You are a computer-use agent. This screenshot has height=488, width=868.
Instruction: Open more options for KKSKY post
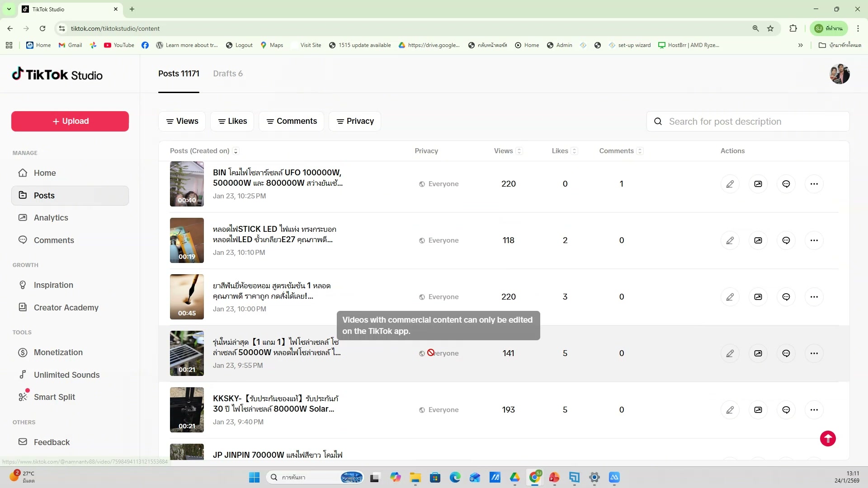pyautogui.click(x=814, y=410)
